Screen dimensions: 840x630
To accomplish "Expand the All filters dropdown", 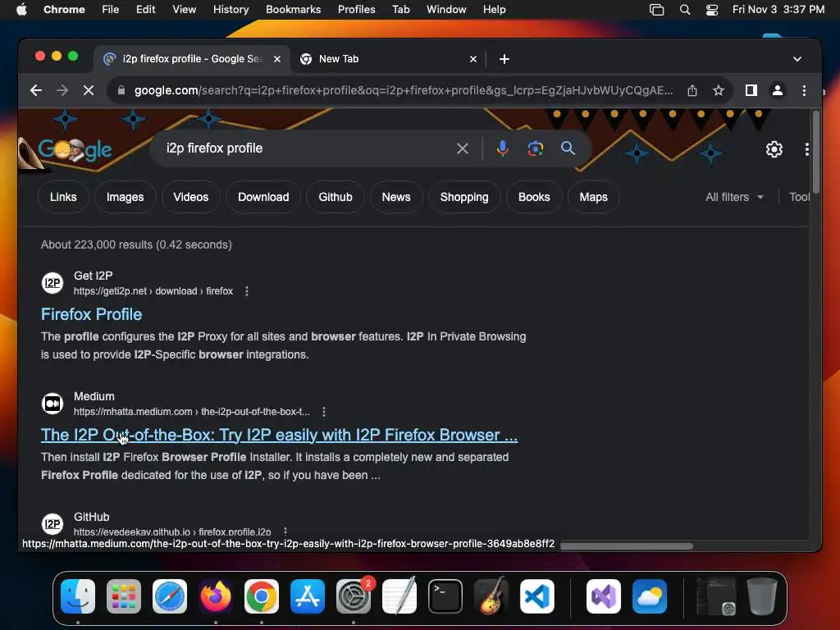I will point(734,197).
